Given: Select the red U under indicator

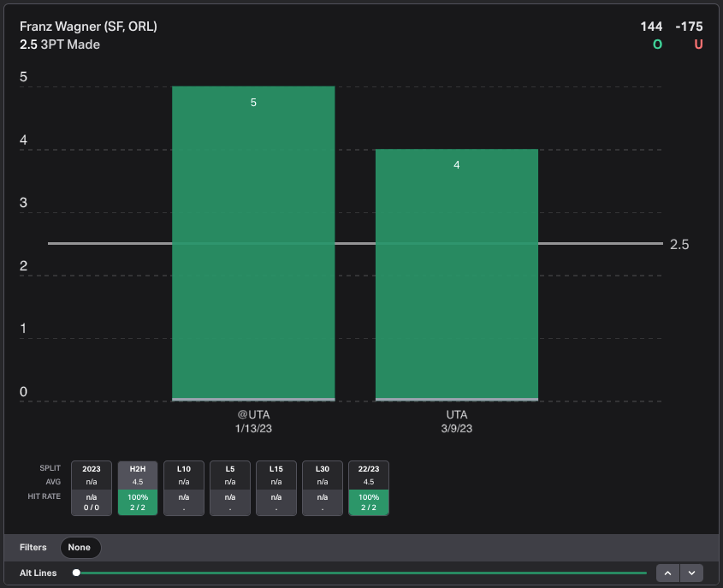Looking at the screenshot, I should pyautogui.click(x=698, y=45).
